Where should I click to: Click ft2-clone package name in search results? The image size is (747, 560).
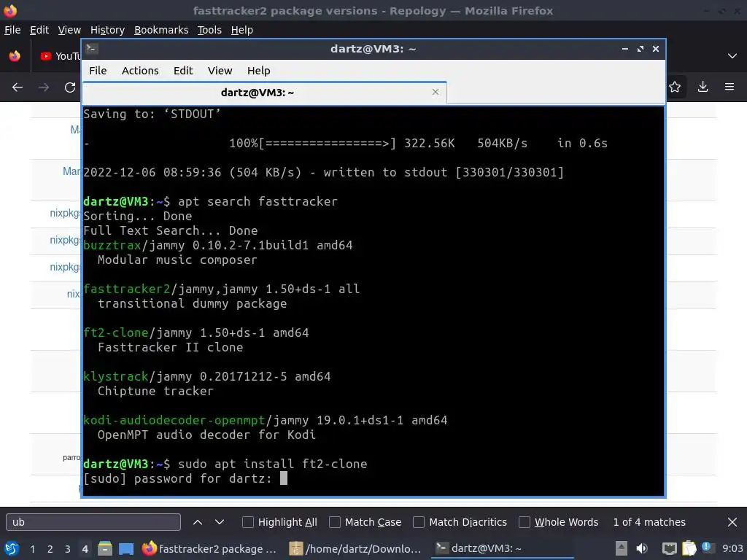(116, 332)
